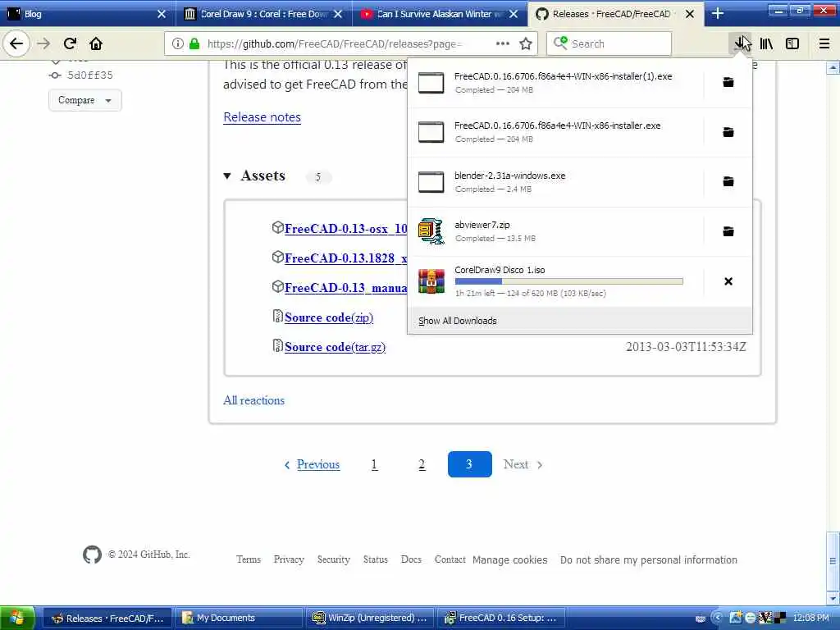This screenshot has height=630, width=840.
Task: Open folder for FreeCAD x86-installer.exe download
Action: (728, 132)
